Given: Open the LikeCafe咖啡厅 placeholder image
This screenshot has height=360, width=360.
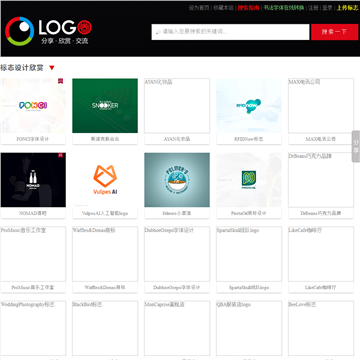Looking at the screenshot, I should (x=321, y=254).
